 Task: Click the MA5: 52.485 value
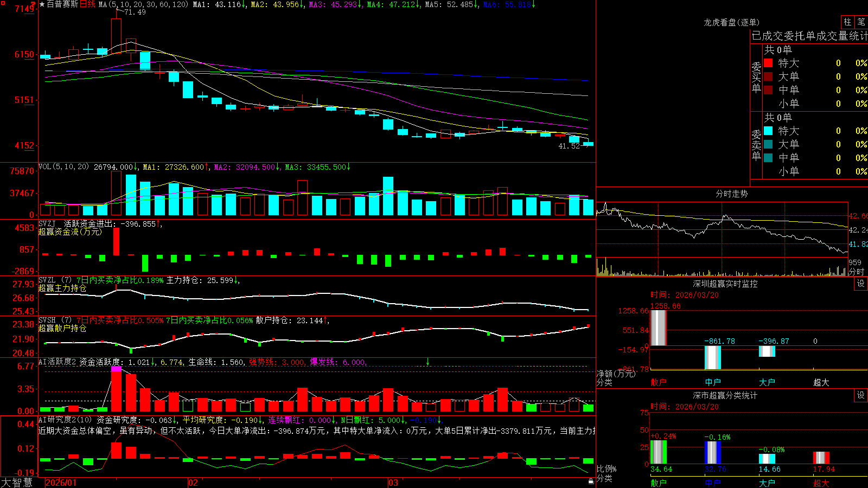click(450, 4)
